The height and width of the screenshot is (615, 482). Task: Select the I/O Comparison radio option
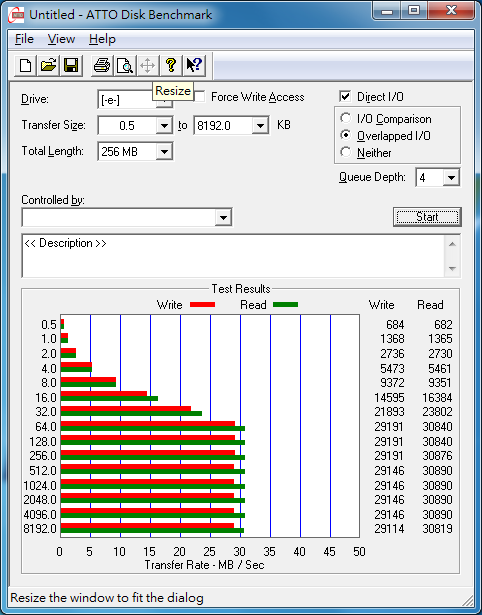pyautogui.click(x=346, y=118)
